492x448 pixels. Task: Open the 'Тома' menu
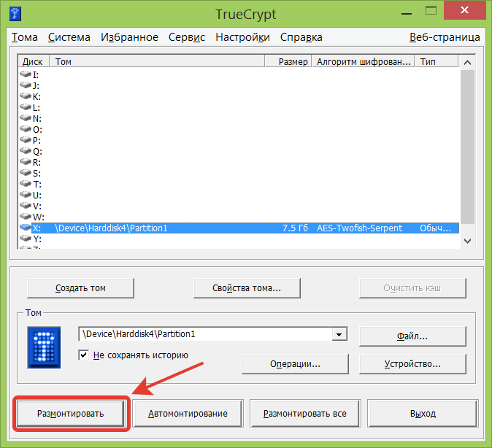tap(24, 37)
